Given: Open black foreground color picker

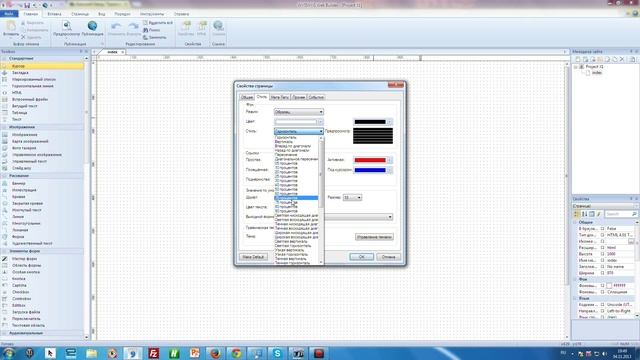Looking at the screenshot, I should (x=373, y=122).
